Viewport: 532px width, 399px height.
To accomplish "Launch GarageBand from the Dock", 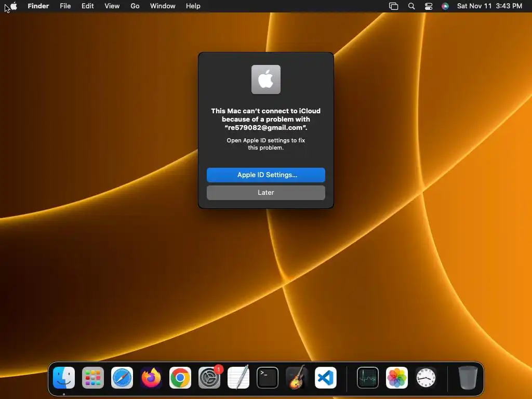I will coord(297,378).
